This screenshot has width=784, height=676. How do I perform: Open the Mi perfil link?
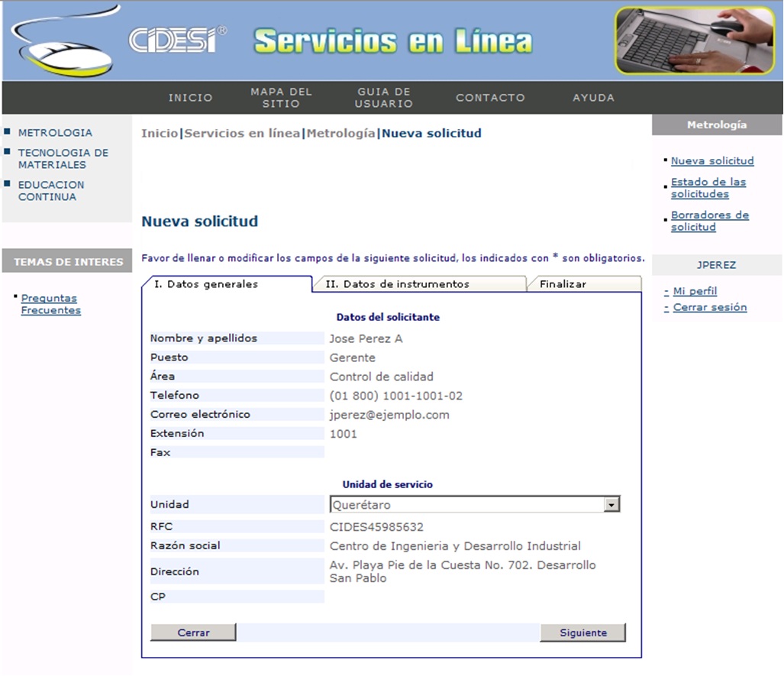tap(695, 291)
